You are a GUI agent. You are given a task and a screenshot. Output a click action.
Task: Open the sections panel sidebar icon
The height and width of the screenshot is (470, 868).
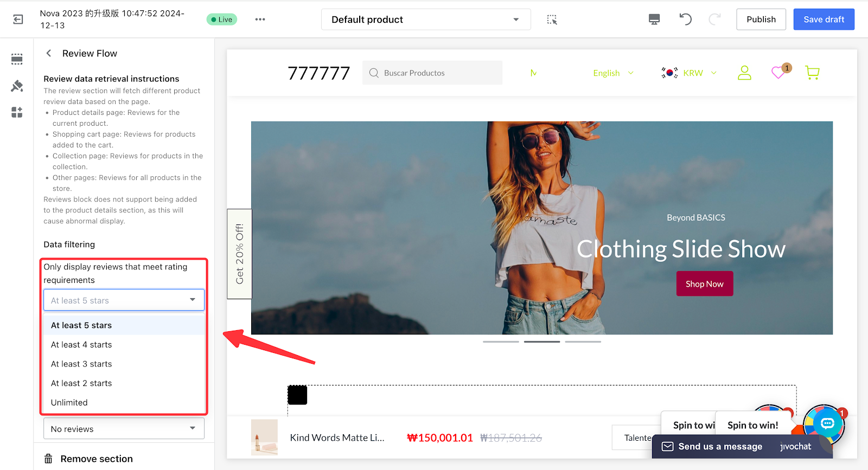click(x=17, y=59)
